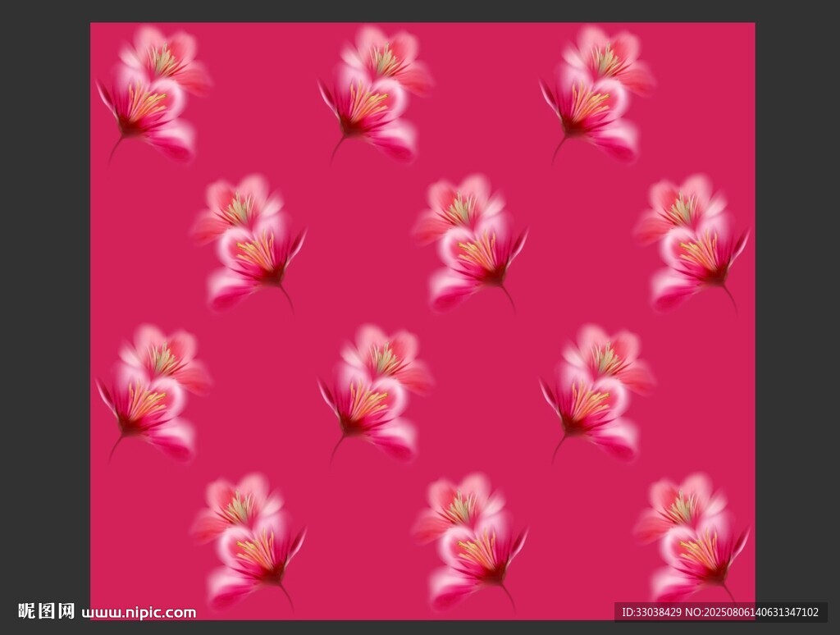Click the bottom-row middle flower
Viewport: 840px width, 635px height.
[x=470, y=541]
